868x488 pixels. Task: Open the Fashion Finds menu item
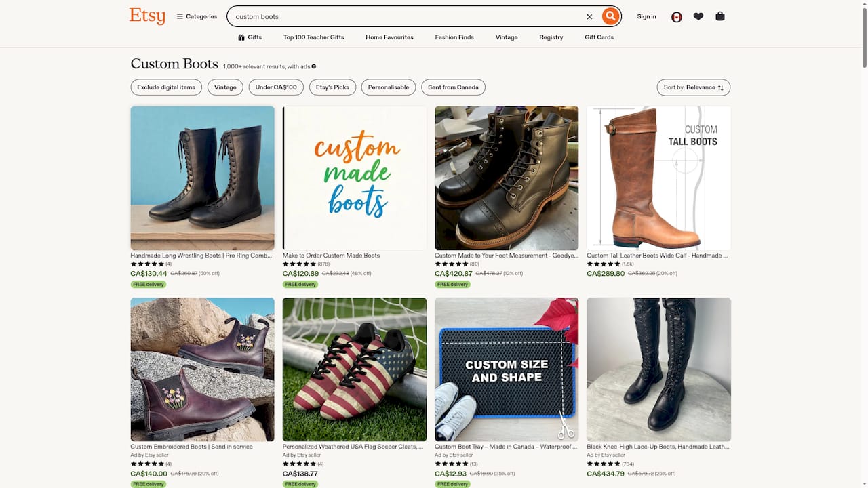click(x=454, y=37)
